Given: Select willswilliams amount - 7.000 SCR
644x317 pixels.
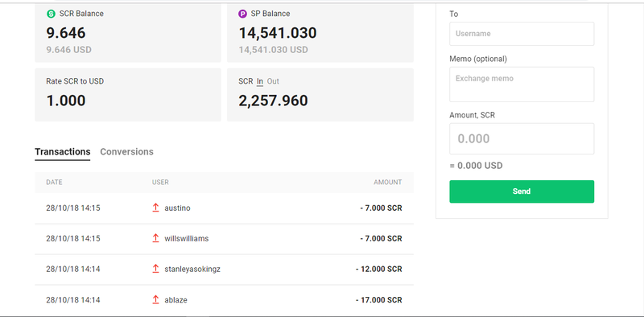Looking at the screenshot, I should coord(381,239).
